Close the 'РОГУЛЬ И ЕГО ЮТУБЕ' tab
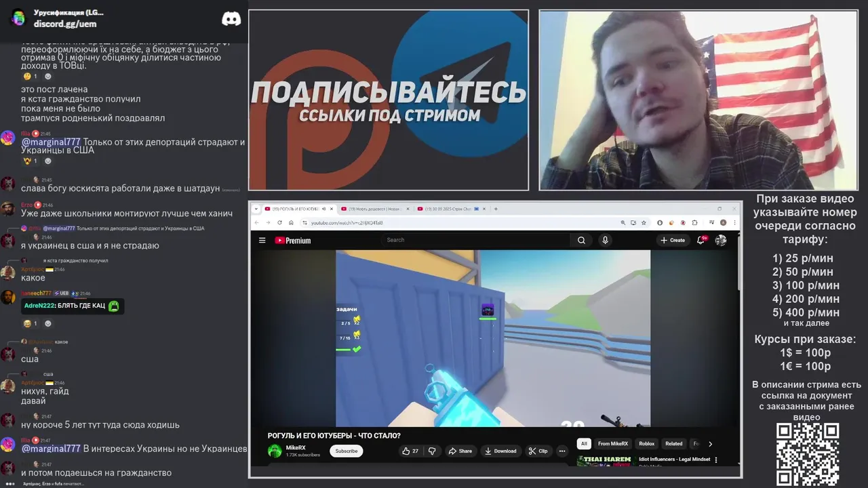The image size is (868, 488). (332, 209)
